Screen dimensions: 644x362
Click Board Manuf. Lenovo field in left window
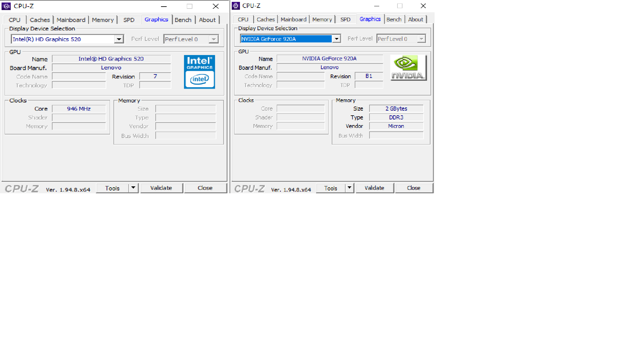(x=111, y=68)
